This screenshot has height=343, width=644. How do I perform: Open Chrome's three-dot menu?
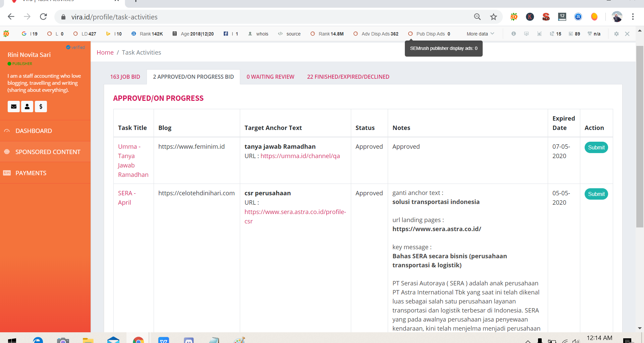click(x=633, y=17)
